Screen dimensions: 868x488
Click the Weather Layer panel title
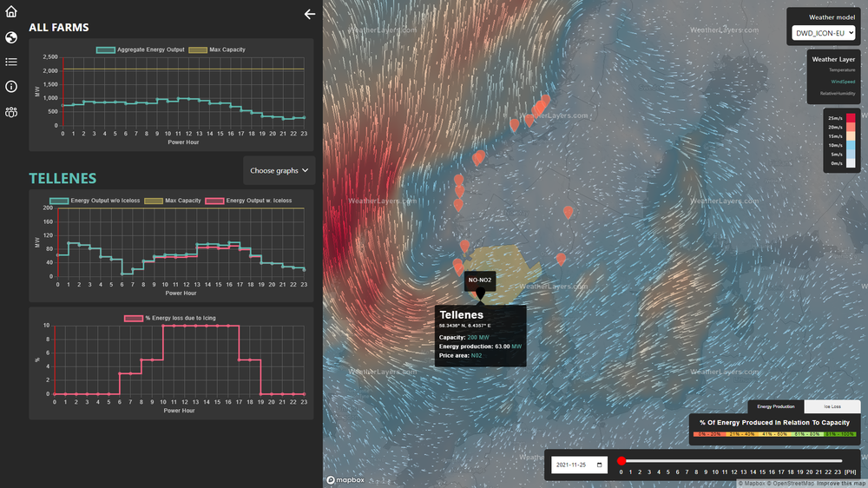pyautogui.click(x=833, y=59)
